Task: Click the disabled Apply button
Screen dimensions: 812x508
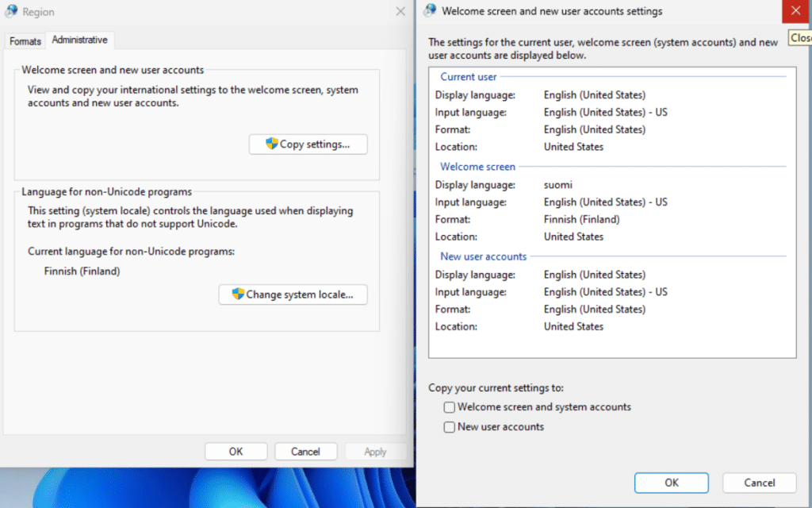Action: click(375, 452)
